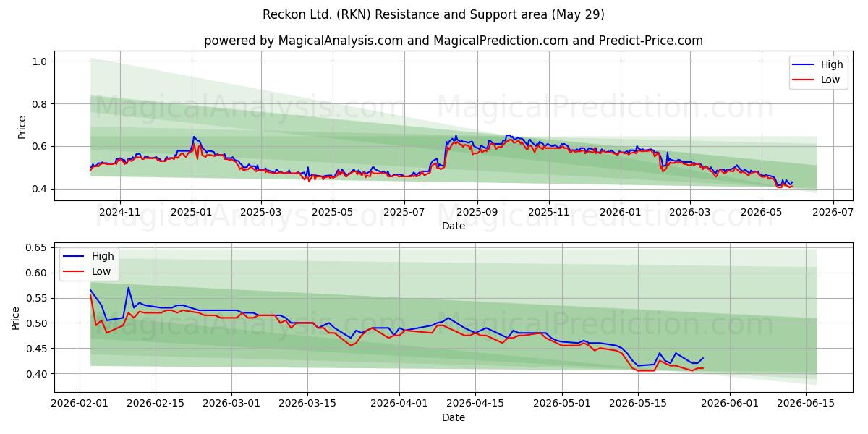This screenshot has height=434, width=868.
Task: Click the 'Price' y-axis label of the top chart
Action: click(22, 126)
